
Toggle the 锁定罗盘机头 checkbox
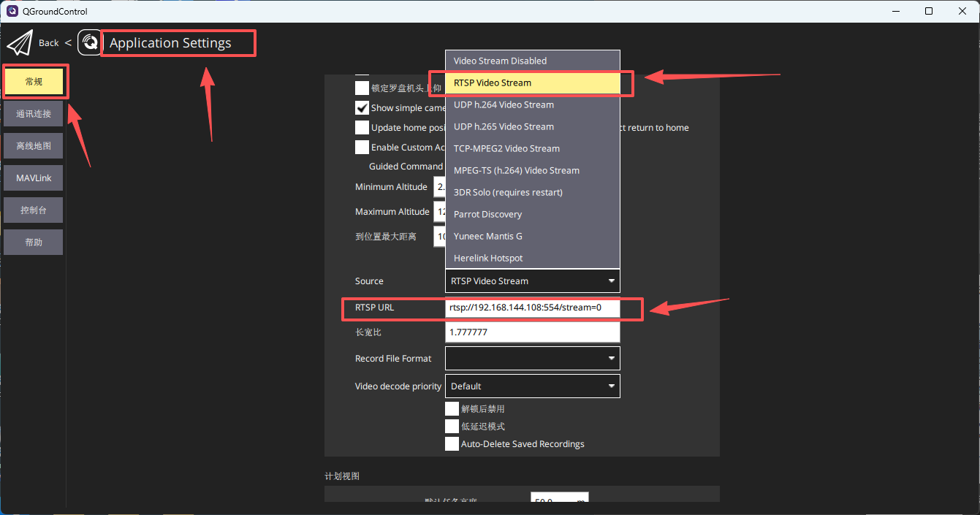point(362,88)
